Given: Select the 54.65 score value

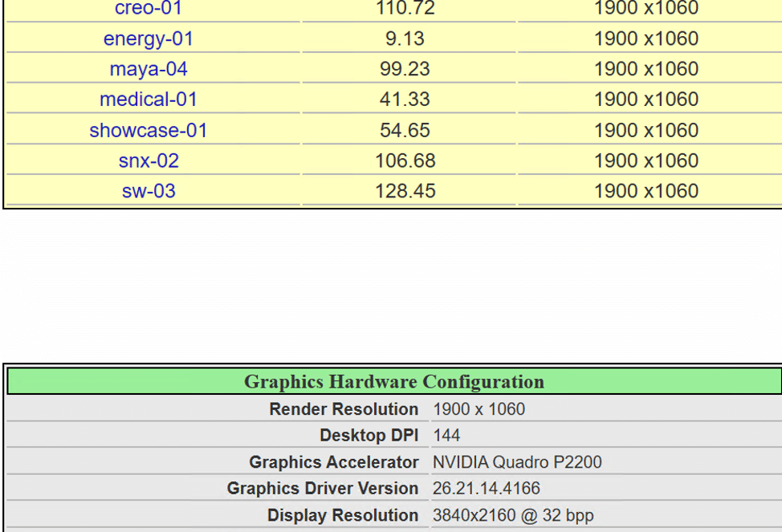Looking at the screenshot, I should tap(405, 130).
